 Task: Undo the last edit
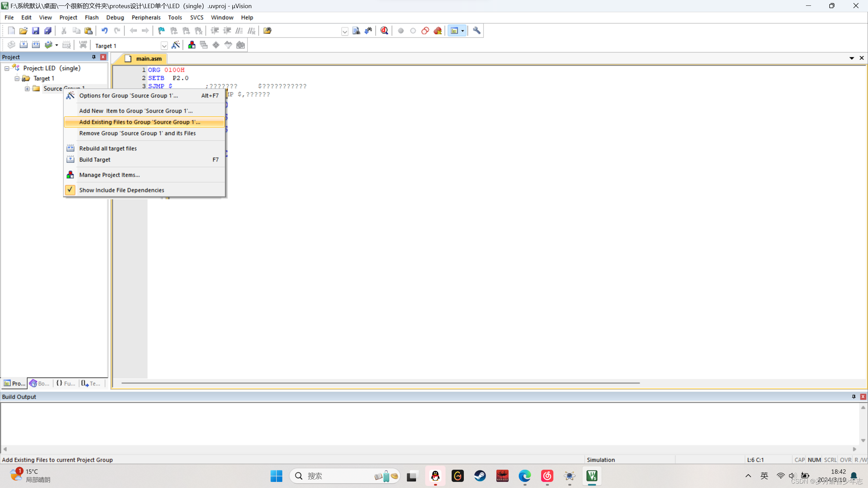pyautogui.click(x=104, y=31)
